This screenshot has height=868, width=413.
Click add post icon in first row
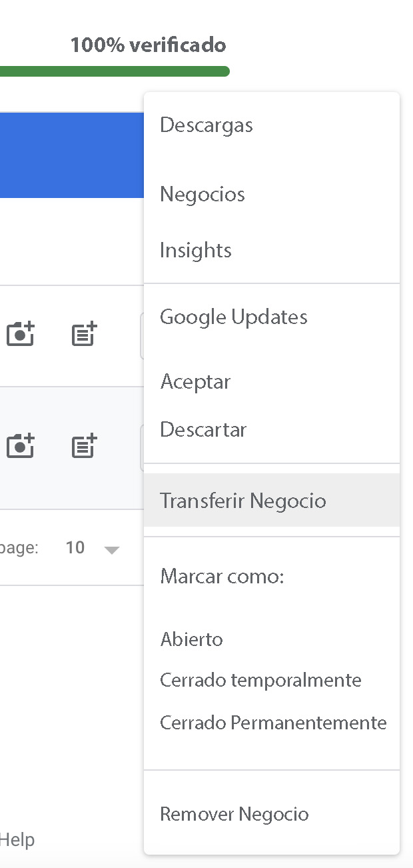click(x=85, y=334)
